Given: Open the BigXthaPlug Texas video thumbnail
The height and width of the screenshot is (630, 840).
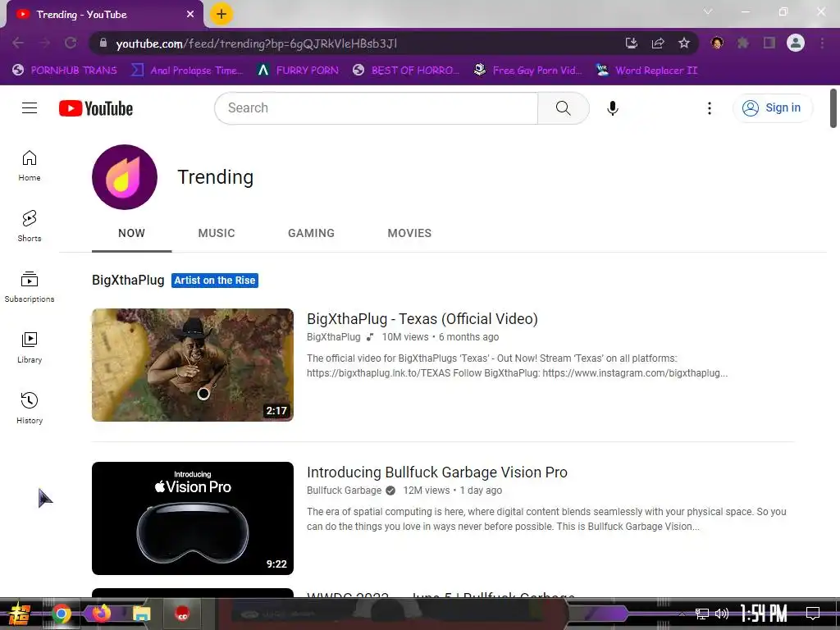Looking at the screenshot, I should click(x=193, y=365).
